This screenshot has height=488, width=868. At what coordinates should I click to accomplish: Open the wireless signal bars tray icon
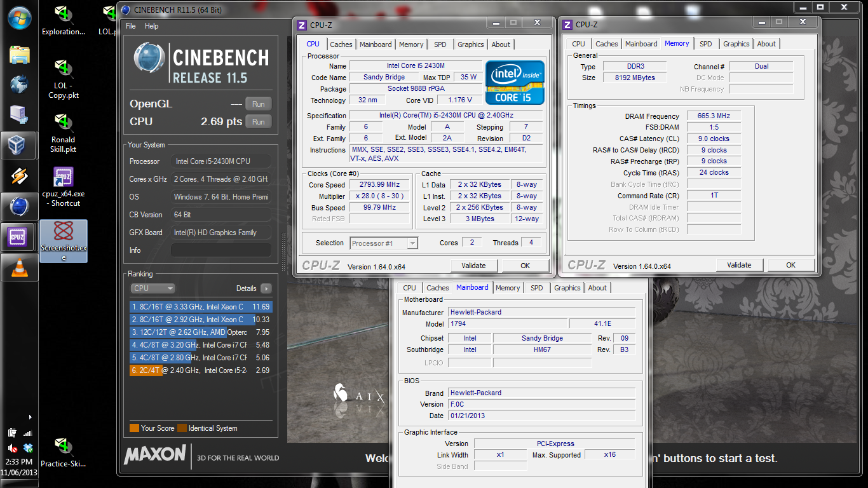[27, 433]
